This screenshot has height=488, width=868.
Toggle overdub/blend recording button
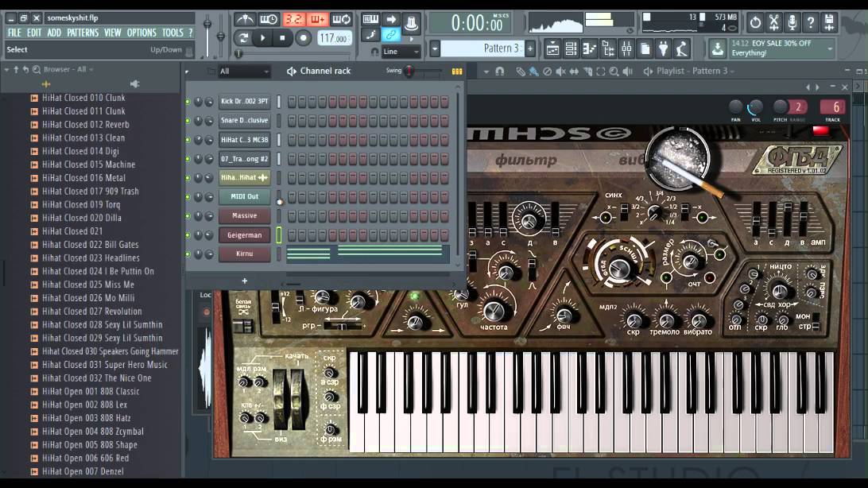click(318, 20)
